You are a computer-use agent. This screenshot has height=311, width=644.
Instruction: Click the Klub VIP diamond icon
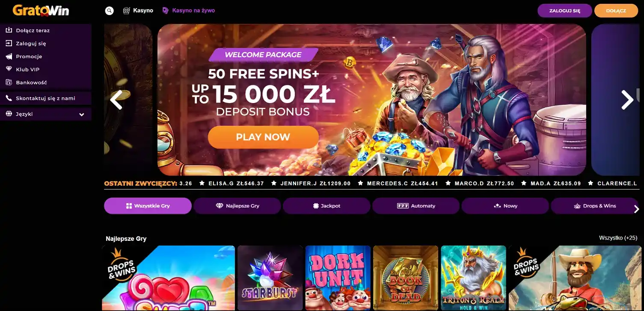[9, 69]
